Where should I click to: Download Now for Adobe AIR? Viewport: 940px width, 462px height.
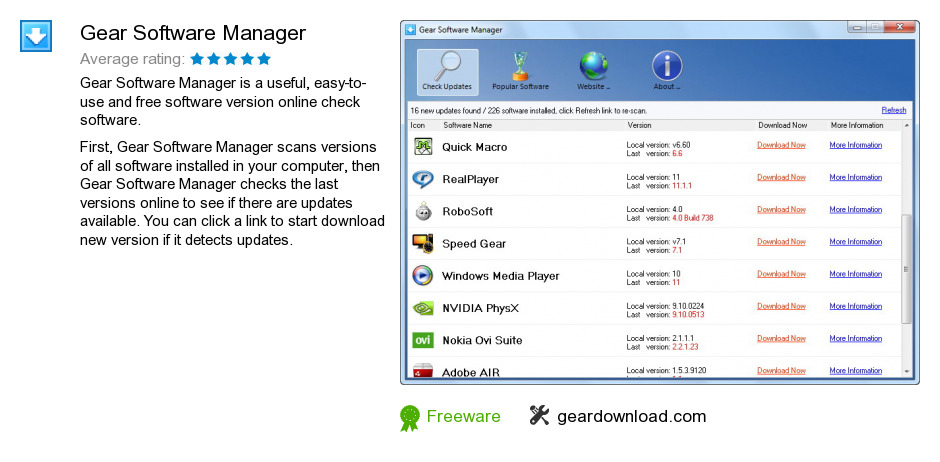pos(781,371)
